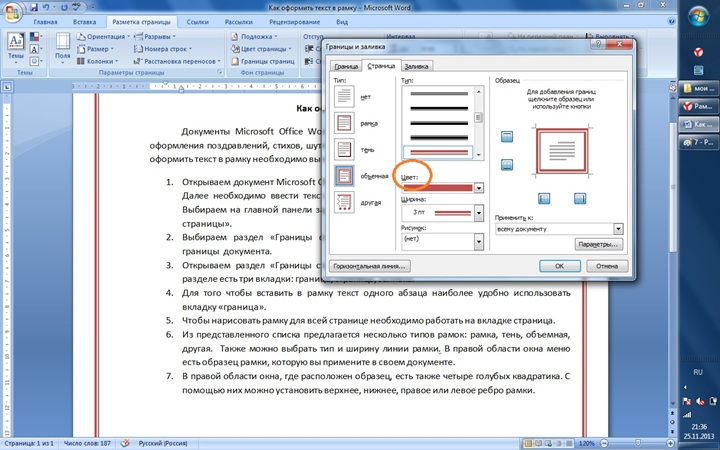720x450 pixels.
Task: Open Word help question mark icon in ribbon
Action: pyautogui.click(x=672, y=22)
